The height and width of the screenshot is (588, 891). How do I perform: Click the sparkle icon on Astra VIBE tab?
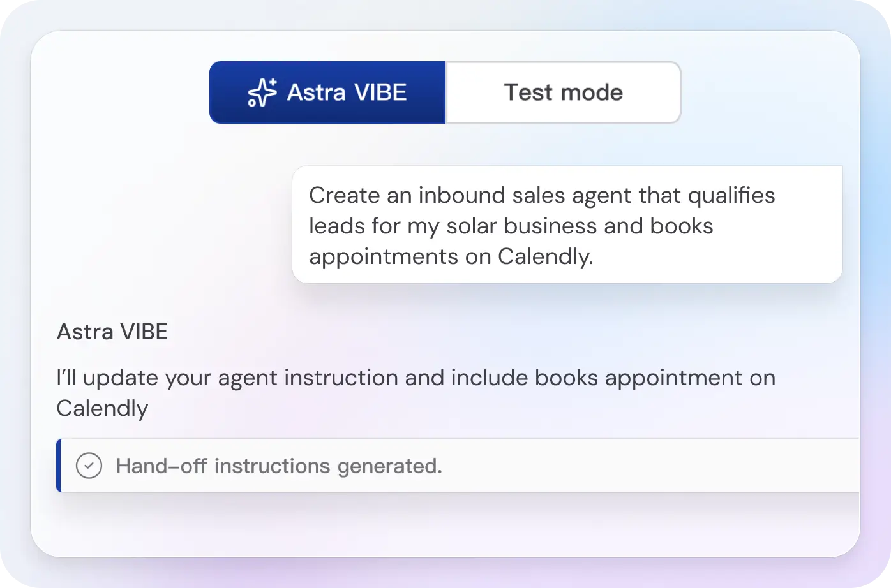coord(262,92)
